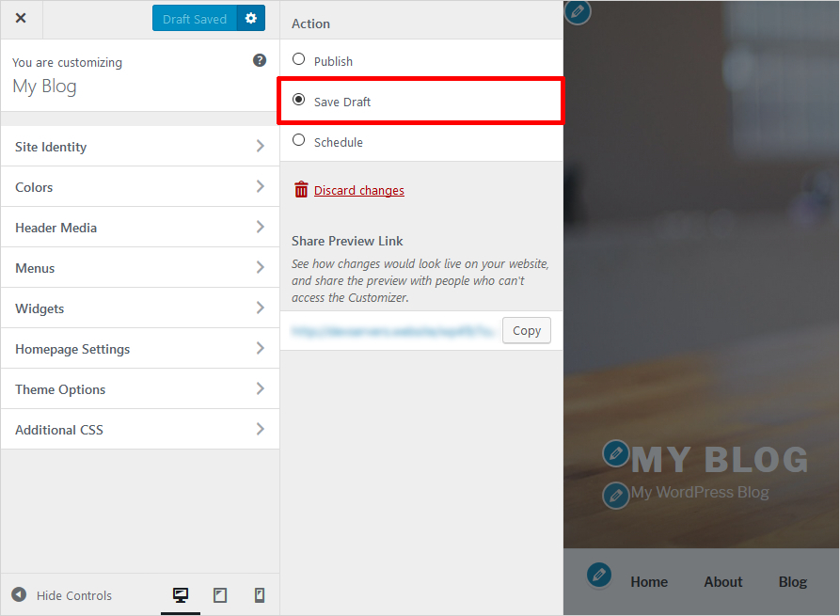
Task: Expand the Site Identity section
Action: (x=139, y=147)
